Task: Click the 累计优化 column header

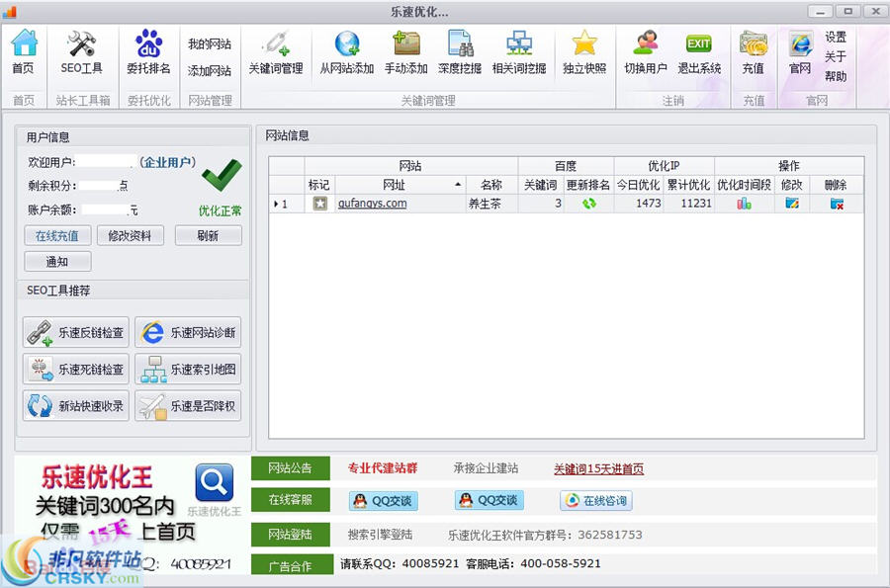Action: [688, 185]
